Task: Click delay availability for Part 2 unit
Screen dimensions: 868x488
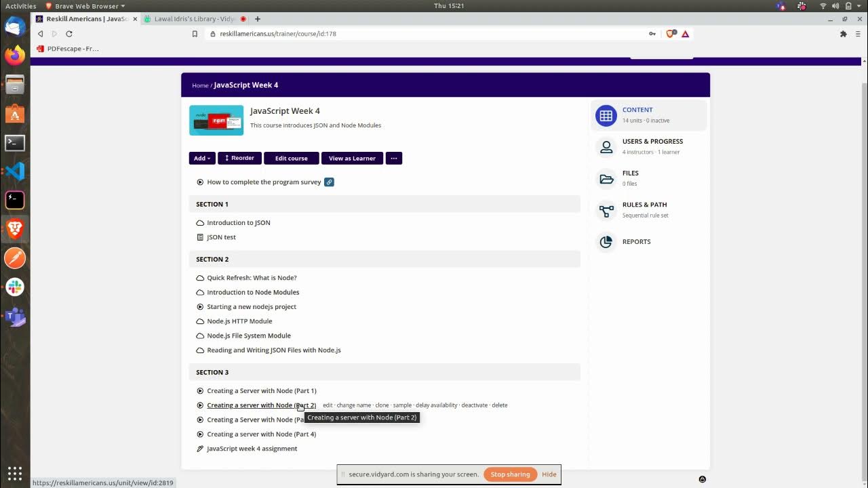Action: click(x=436, y=405)
